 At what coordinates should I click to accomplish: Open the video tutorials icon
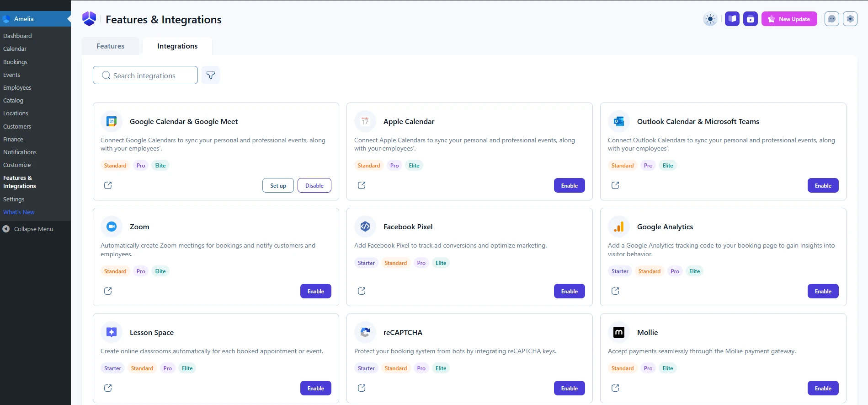coord(750,19)
